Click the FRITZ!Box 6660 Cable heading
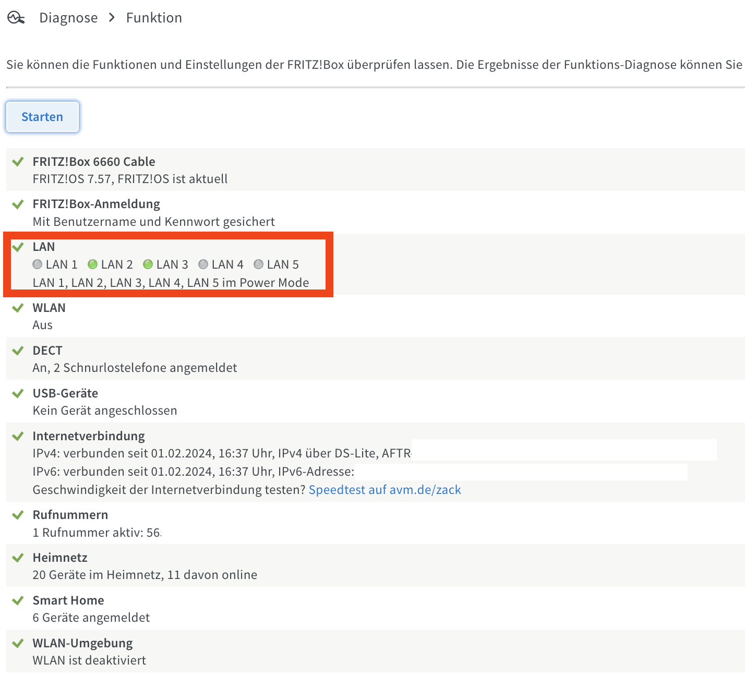745x700 pixels. [94, 162]
